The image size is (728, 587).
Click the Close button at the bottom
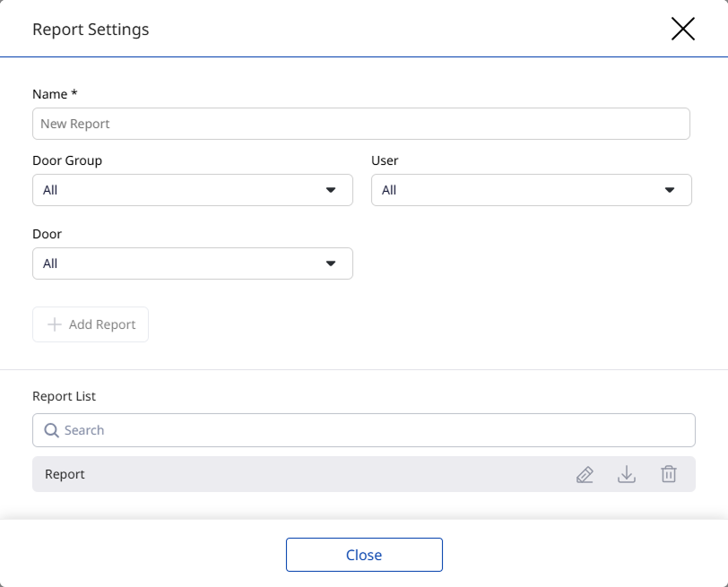[364, 555]
